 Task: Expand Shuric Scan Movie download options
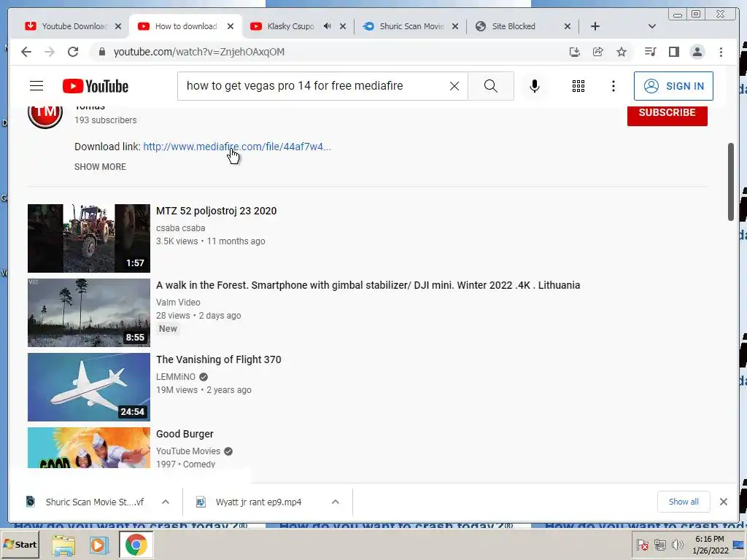[166, 502]
